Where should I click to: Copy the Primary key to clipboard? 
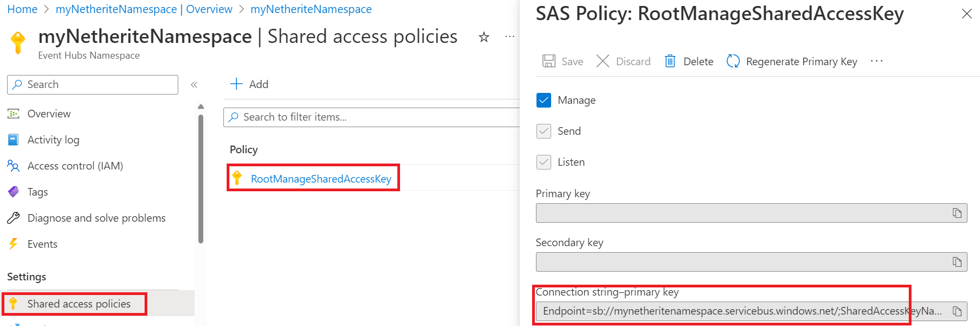(957, 213)
